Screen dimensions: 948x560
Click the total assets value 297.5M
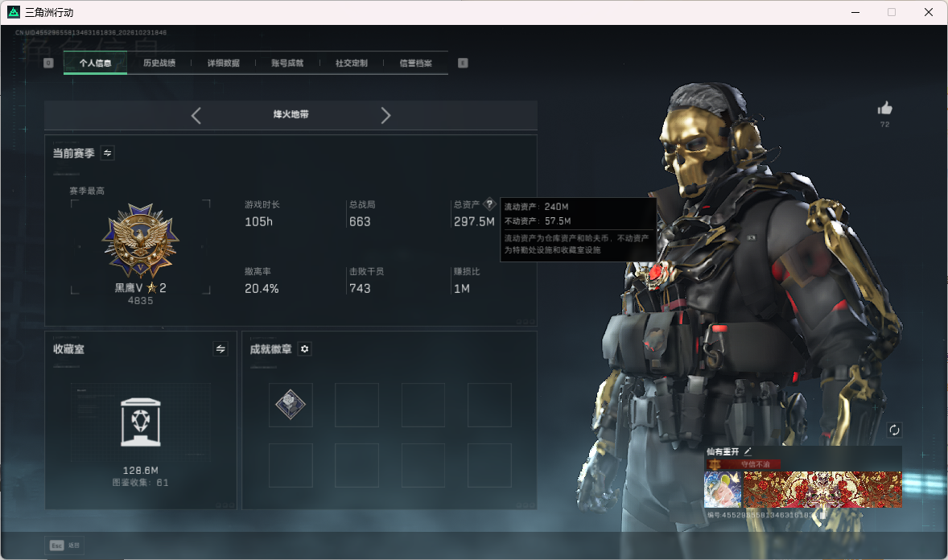click(474, 222)
